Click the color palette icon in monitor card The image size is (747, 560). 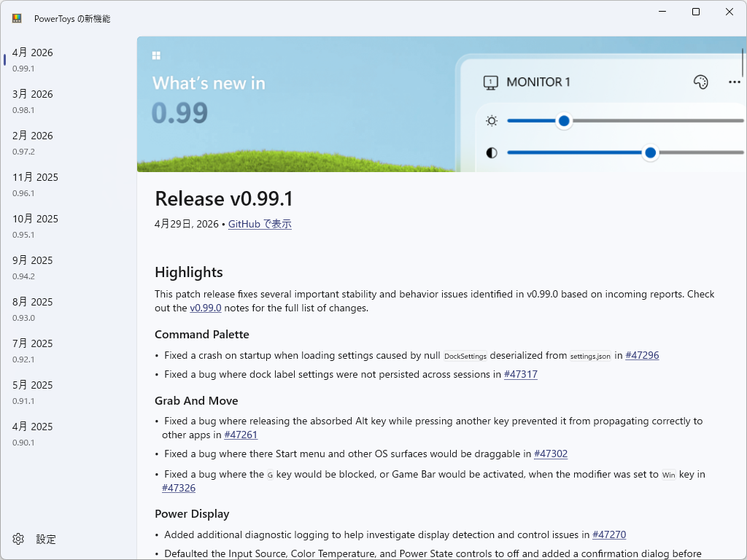point(701,82)
